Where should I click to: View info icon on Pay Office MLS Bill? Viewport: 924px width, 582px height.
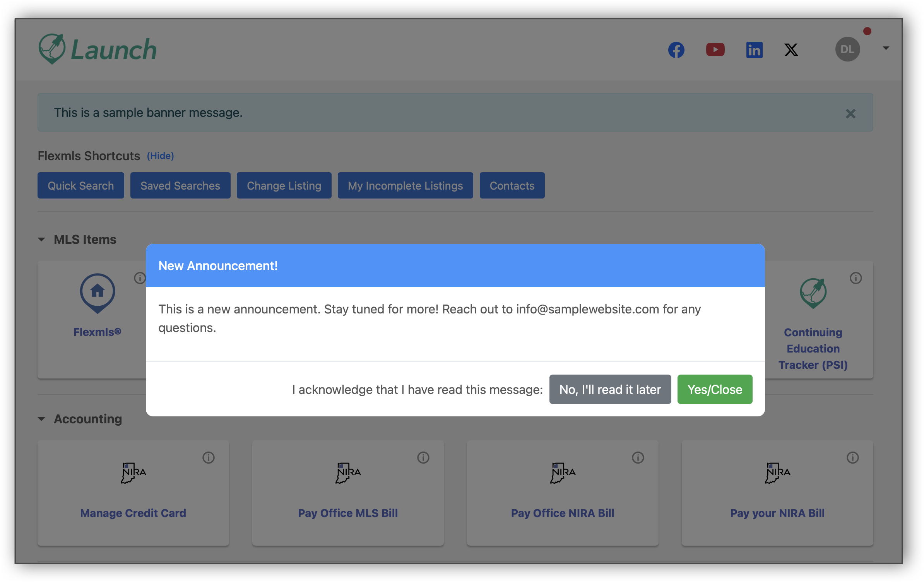click(x=423, y=458)
